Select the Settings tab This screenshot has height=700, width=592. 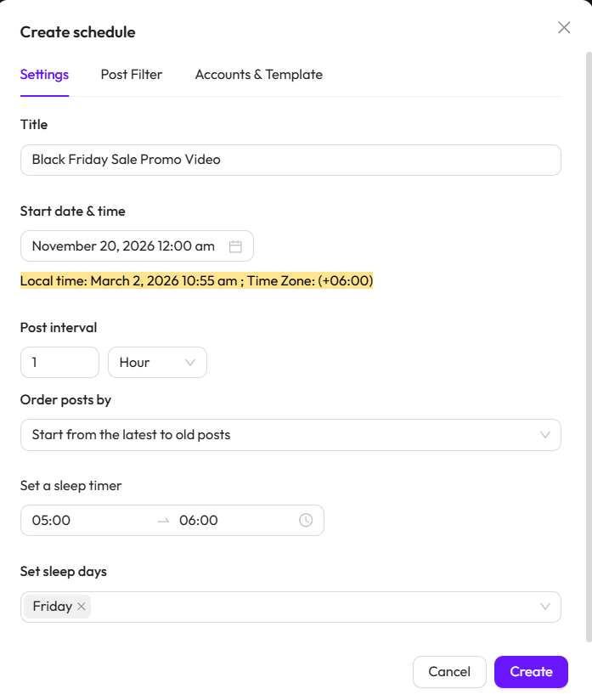pos(44,75)
